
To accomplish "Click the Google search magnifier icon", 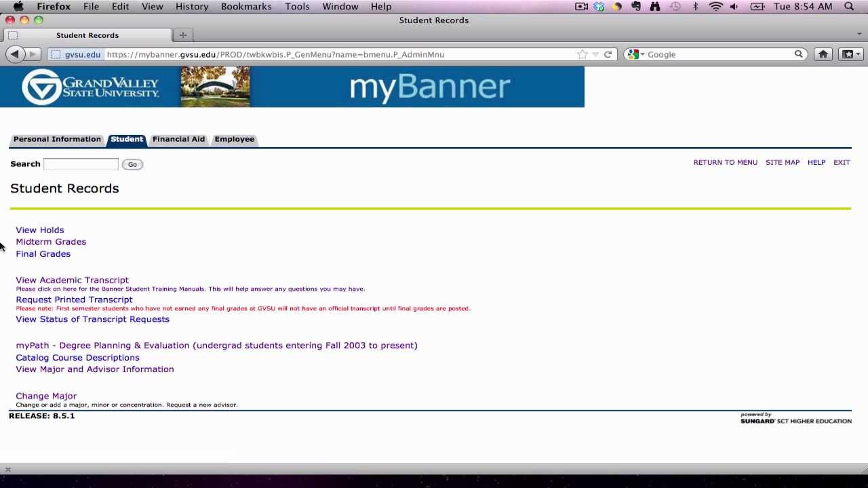I will [x=799, y=54].
